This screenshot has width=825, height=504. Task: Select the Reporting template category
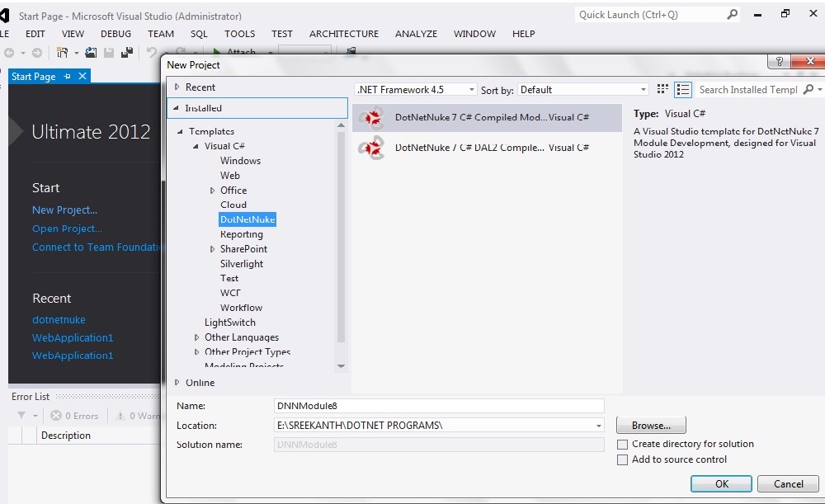[x=242, y=234]
